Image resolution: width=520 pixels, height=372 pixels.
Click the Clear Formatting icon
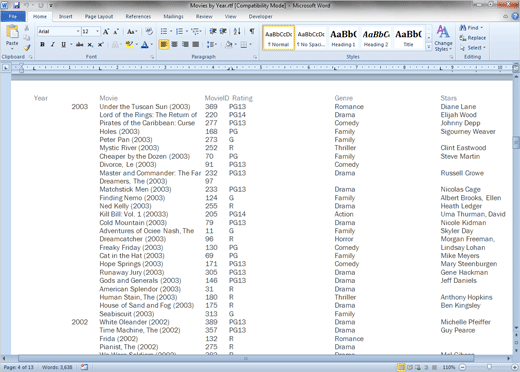coord(149,31)
